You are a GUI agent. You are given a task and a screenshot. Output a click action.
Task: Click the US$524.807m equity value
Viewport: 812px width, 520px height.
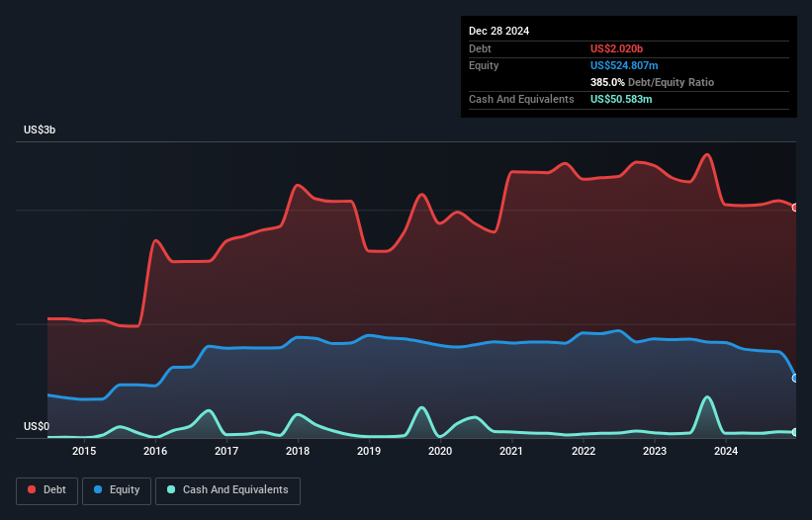[x=624, y=65]
